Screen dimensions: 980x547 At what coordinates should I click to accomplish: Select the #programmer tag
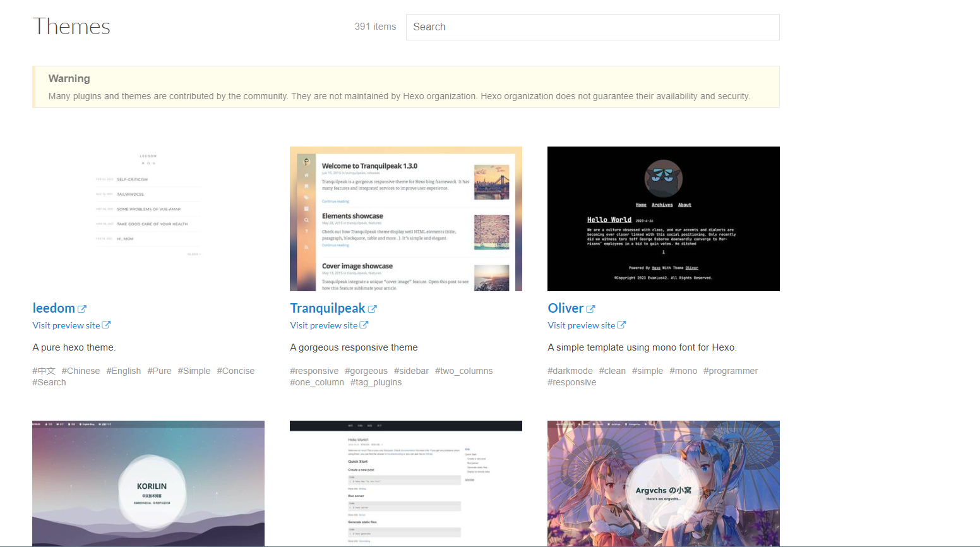click(x=731, y=371)
